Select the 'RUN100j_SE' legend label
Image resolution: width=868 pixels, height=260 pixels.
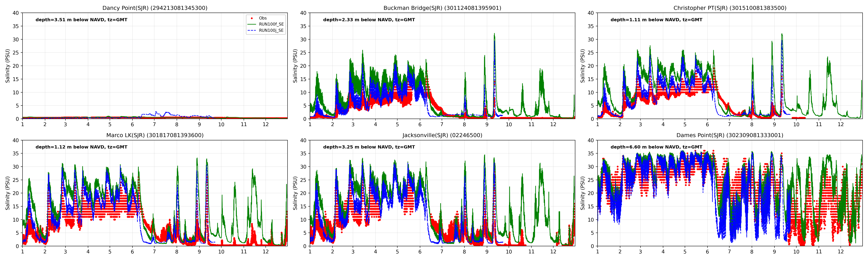(271, 30)
